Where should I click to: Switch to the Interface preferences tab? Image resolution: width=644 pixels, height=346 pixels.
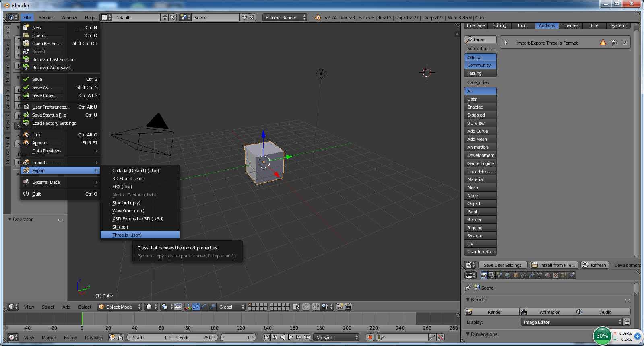(x=476, y=25)
